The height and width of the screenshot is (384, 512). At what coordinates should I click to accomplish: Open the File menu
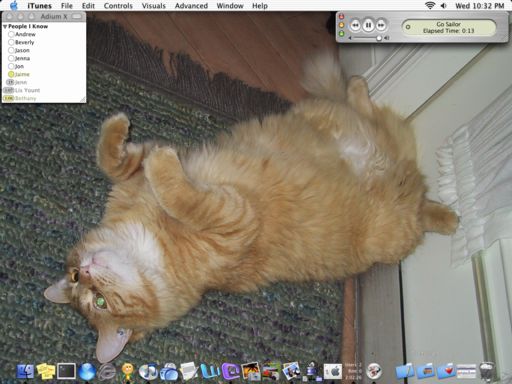67,6
